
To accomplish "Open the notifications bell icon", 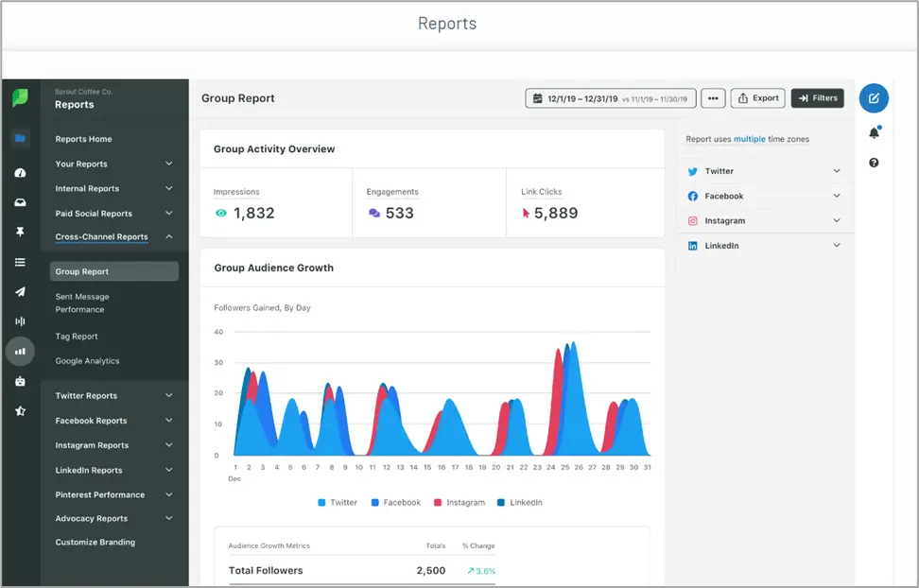I will pos(874,132).
